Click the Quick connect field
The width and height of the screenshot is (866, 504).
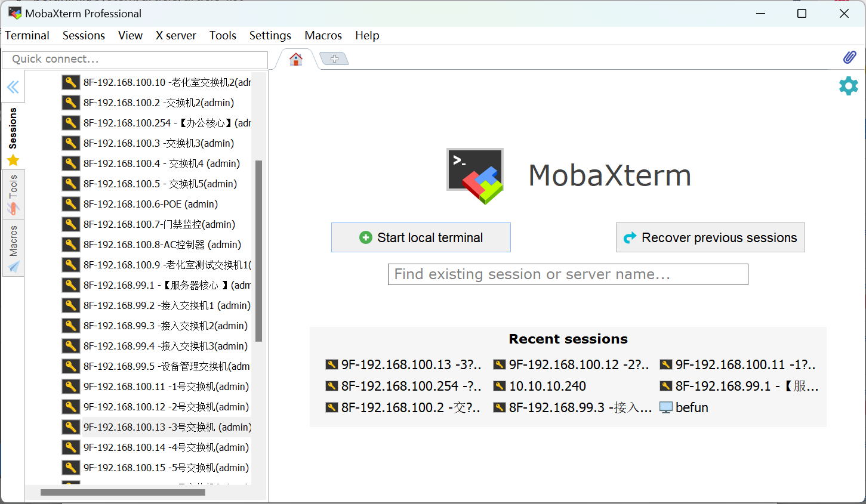(135, 59)
